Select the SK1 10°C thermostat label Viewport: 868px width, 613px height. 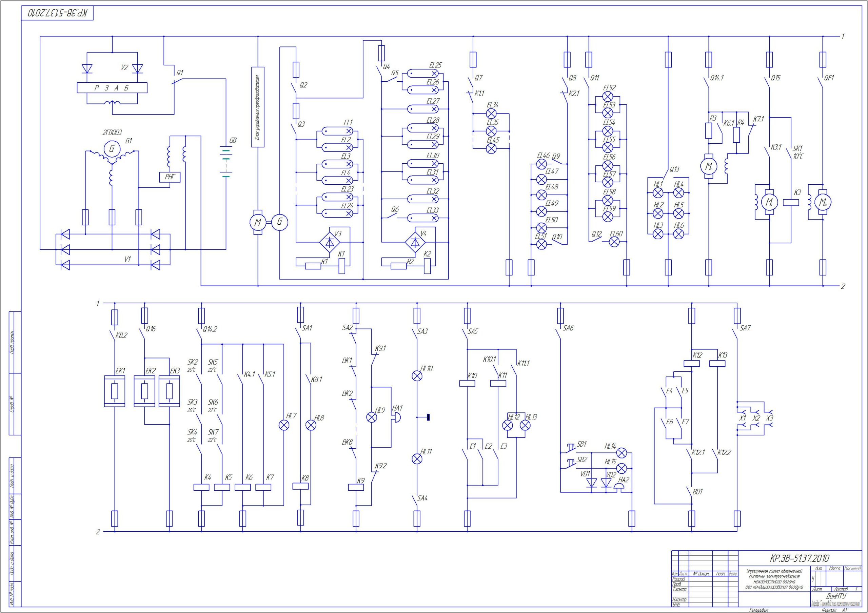click(x=798, y=152)
